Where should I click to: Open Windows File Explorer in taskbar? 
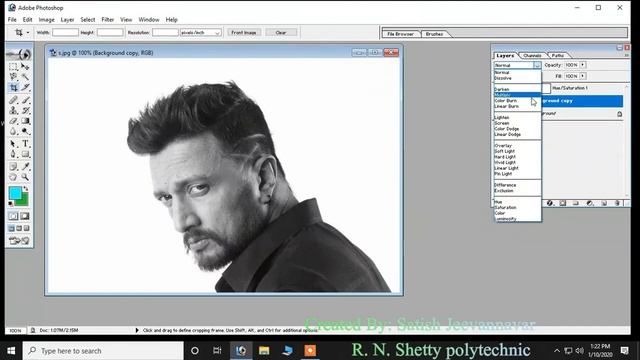(x=264, y=350)
